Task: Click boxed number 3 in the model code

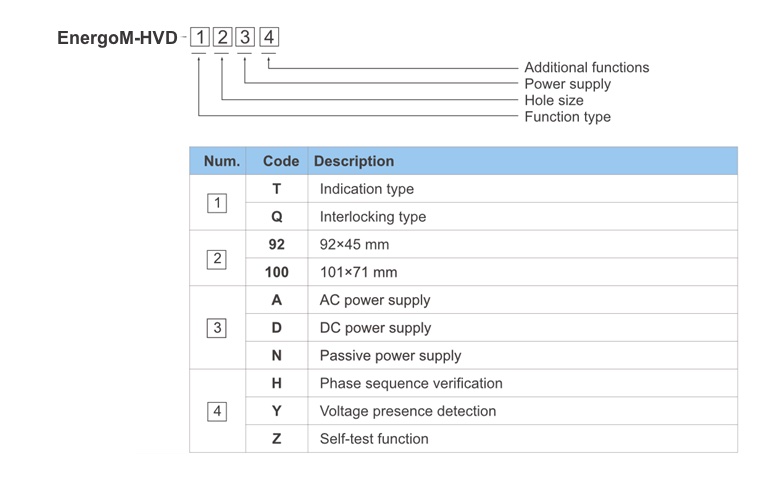Action: 246,39
